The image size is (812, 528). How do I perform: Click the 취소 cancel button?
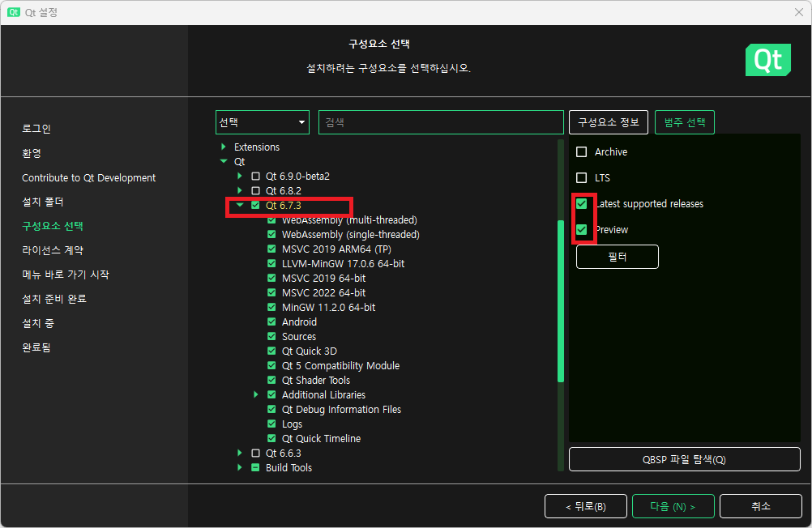pos(761,506)
